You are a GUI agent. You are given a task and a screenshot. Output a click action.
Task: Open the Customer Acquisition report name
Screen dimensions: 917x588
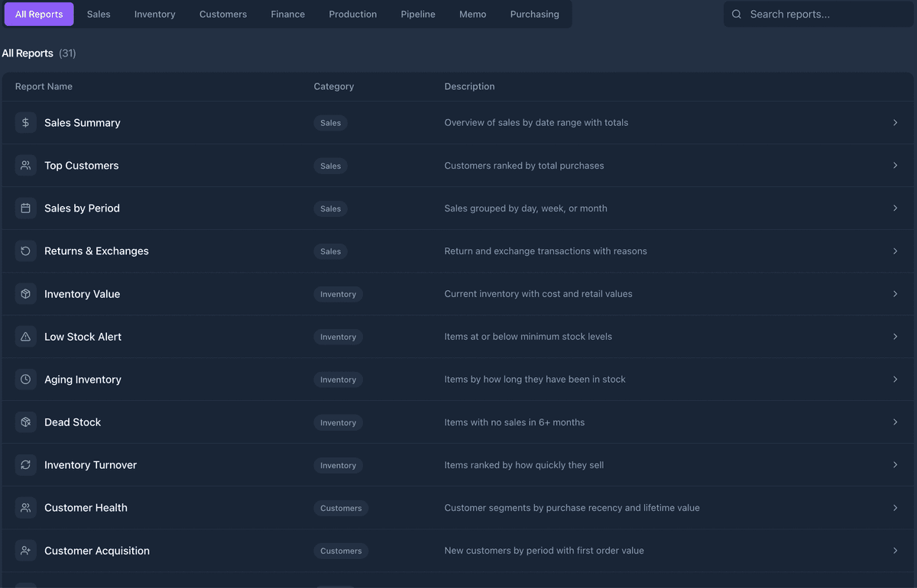click(x=97, y=550)
